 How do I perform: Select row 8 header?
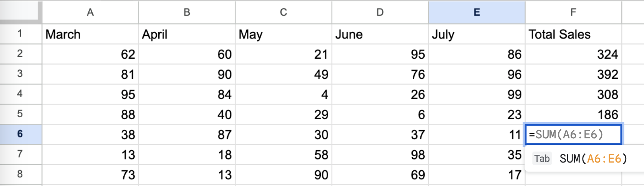point(21,174)
